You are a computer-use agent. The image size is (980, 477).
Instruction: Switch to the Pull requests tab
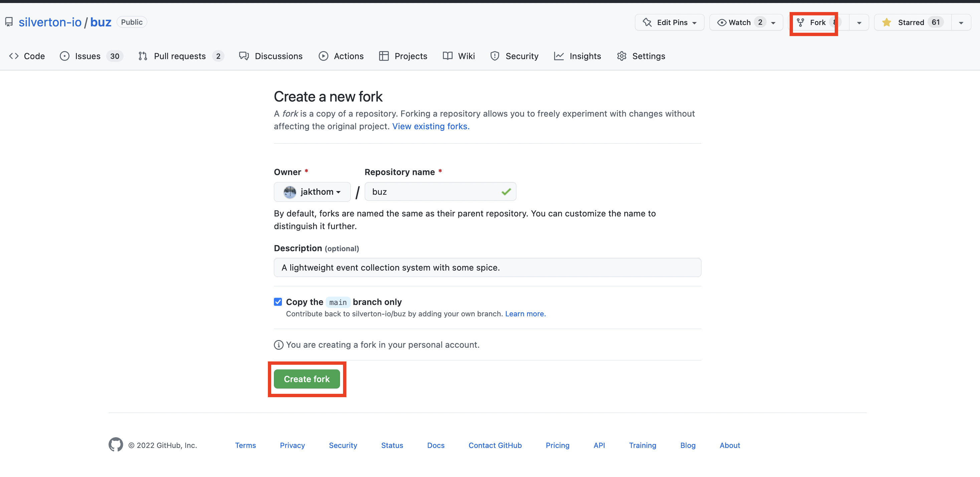[181, 56]
